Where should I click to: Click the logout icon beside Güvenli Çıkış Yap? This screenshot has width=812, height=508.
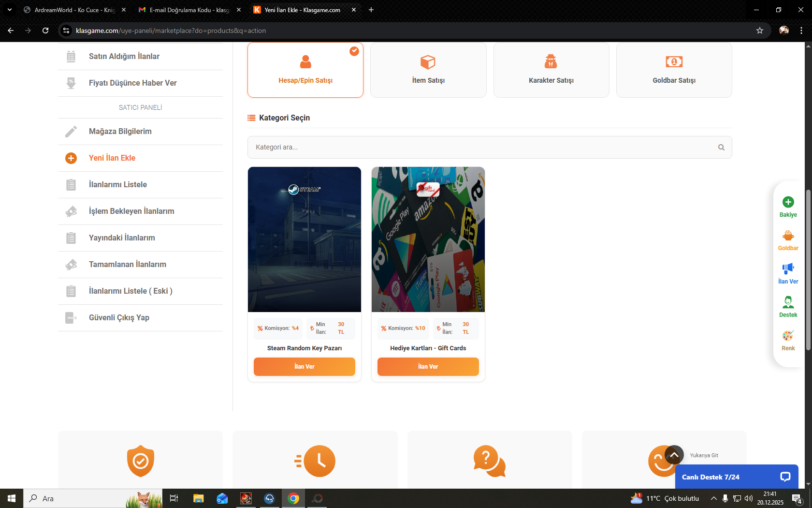[71, 318]
